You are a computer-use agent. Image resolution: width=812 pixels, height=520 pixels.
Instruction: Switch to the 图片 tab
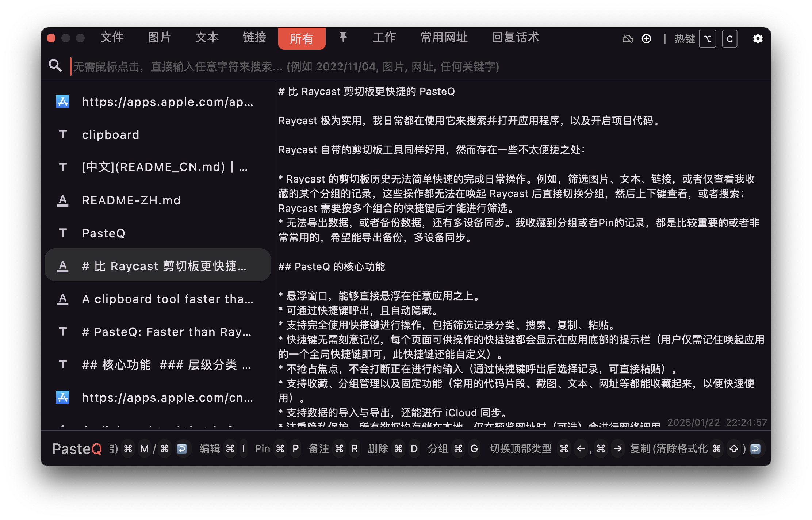click(x=159, y=37)
